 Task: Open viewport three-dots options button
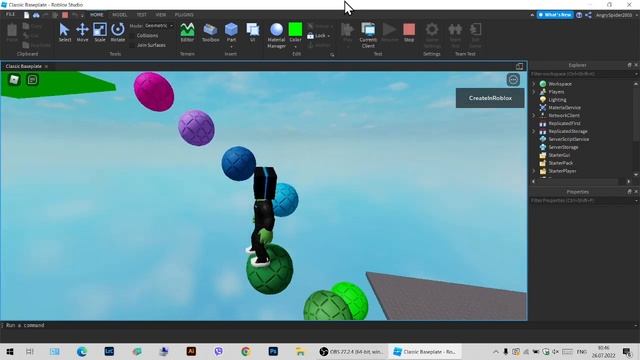(513, 80)
